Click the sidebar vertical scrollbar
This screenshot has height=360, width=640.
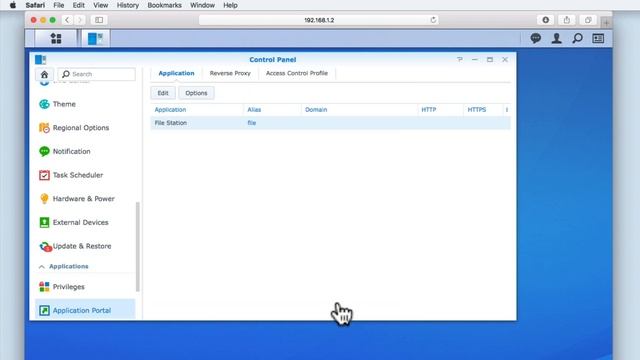[138, 247]
